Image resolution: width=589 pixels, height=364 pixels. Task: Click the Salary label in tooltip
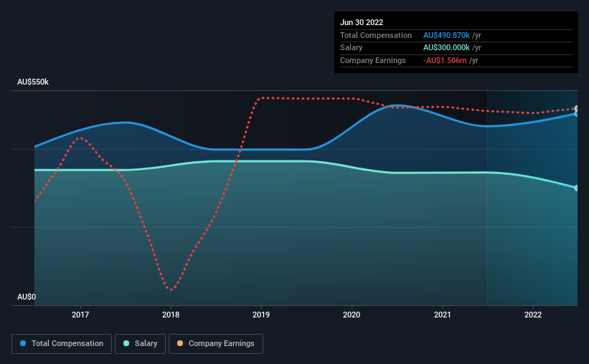coord(352,48)
